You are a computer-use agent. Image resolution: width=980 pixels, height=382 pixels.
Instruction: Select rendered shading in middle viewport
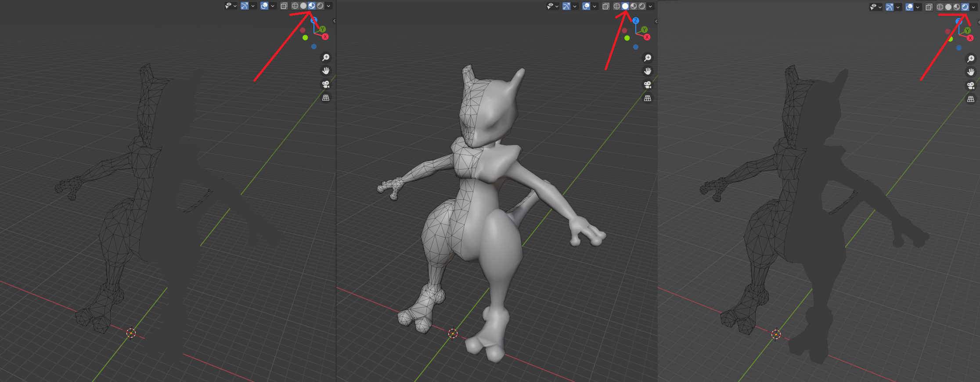click(x=642, y=6)
